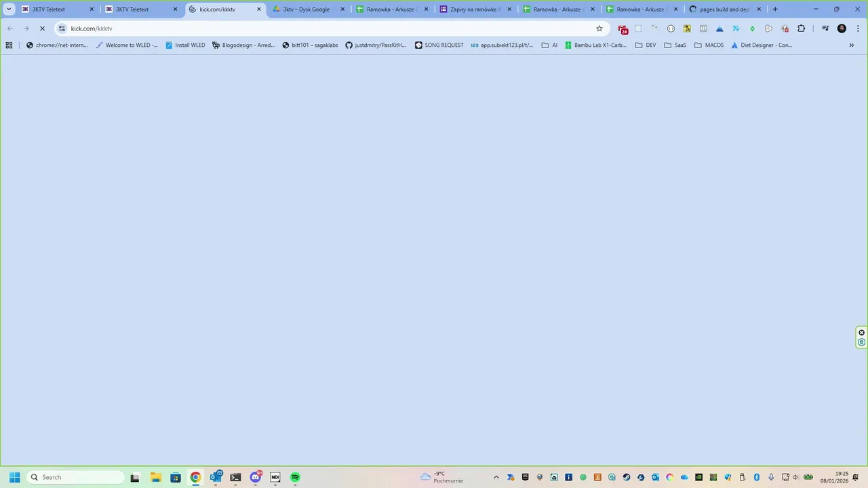Stop loading the kick.com page
Screen dimensions: 868x488
pyautogui.click(x=42, y=28)
